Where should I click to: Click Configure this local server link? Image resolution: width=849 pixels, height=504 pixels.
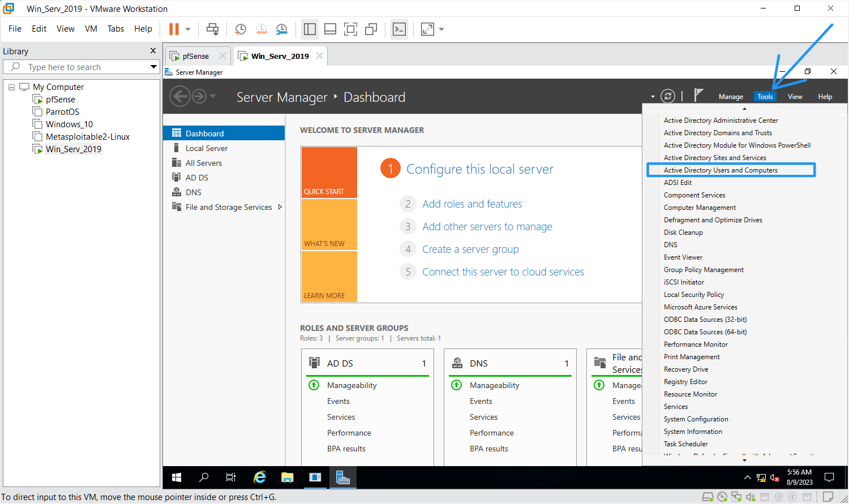(479, 169)
